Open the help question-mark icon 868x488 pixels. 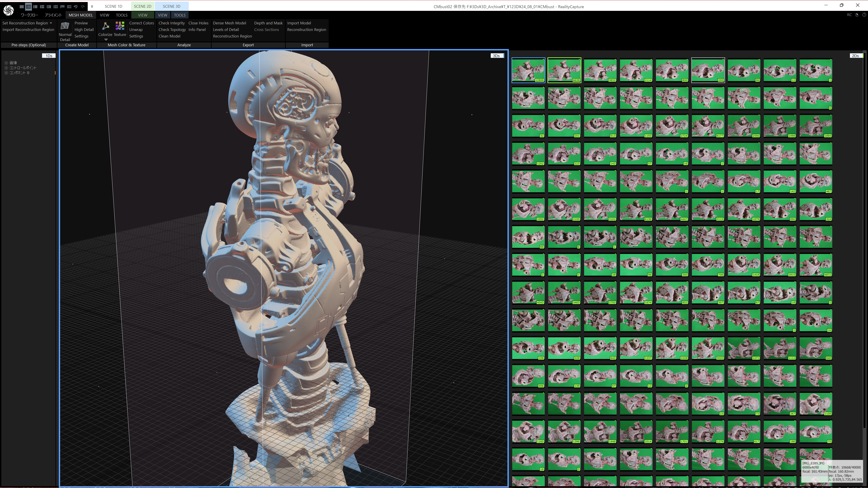pos(864,15)
